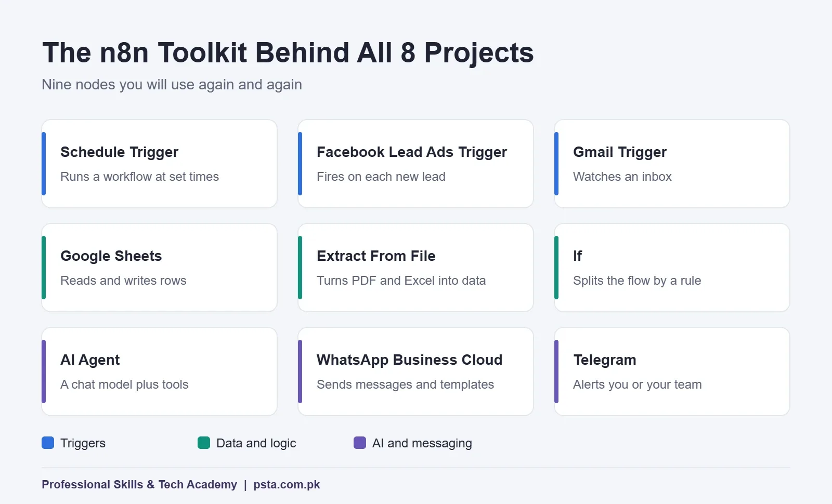Image resolution: width=832 pixels, height=504 pixels.
Task: Click the Triggers legend label
Action: pyautogui.click(x=83, y=443)
